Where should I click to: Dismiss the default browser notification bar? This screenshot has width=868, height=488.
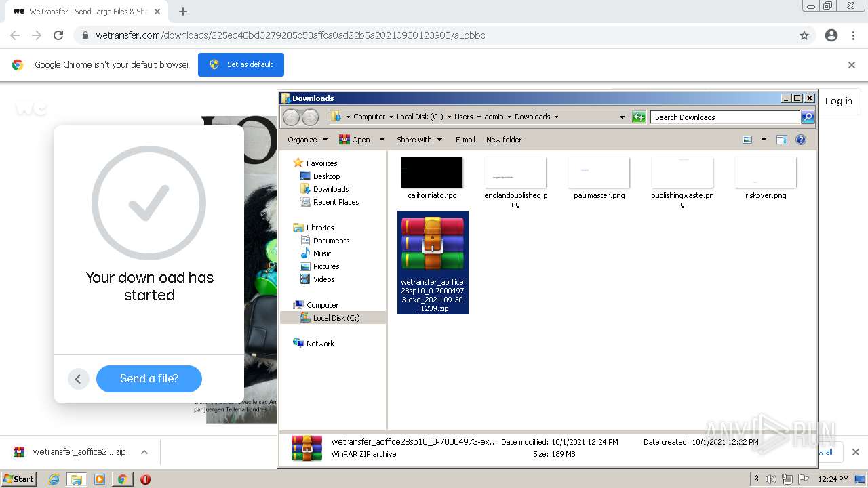[x=852, y=65]
